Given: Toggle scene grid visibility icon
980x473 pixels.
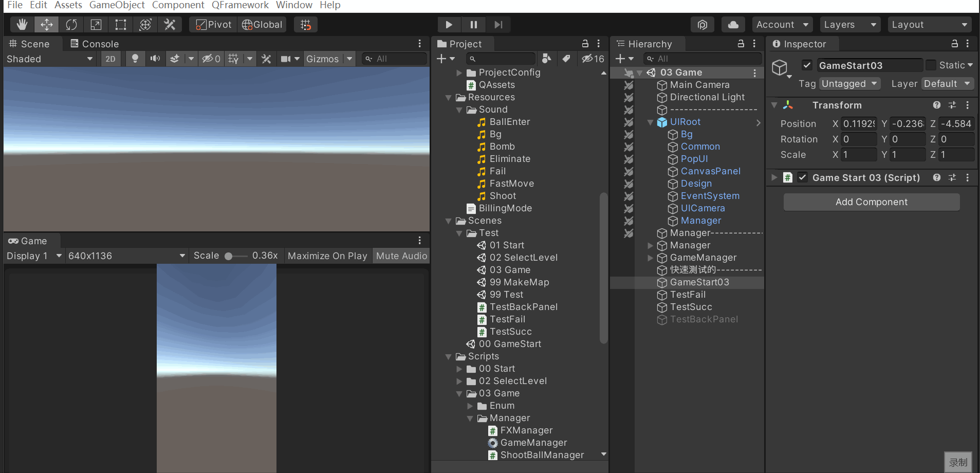Looking at the screenshot, I should point(233,59).
